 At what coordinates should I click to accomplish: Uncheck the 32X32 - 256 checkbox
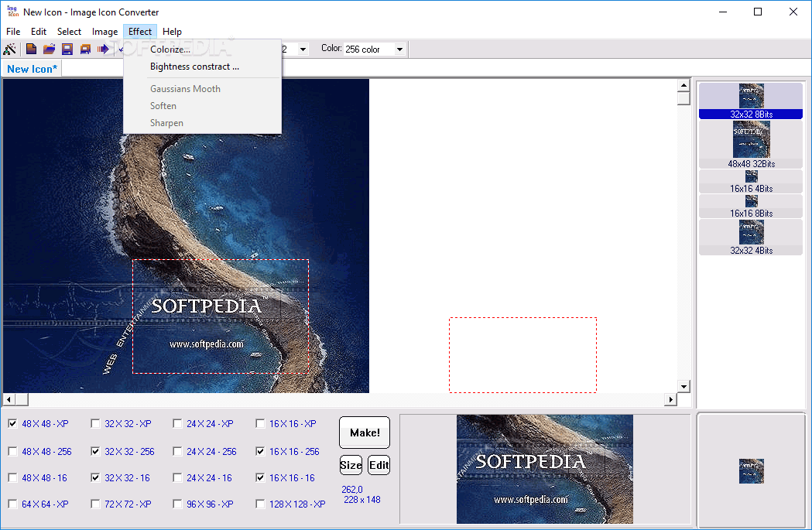coord(95,451)
